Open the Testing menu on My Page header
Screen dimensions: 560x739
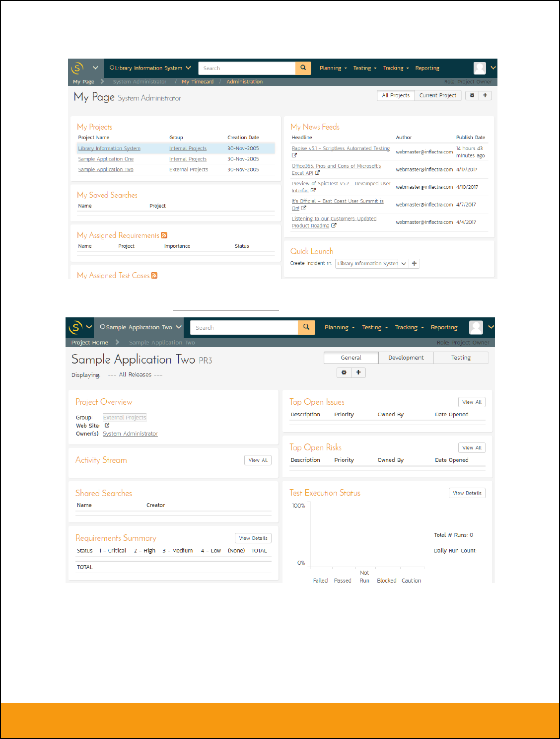coord(365,68)
